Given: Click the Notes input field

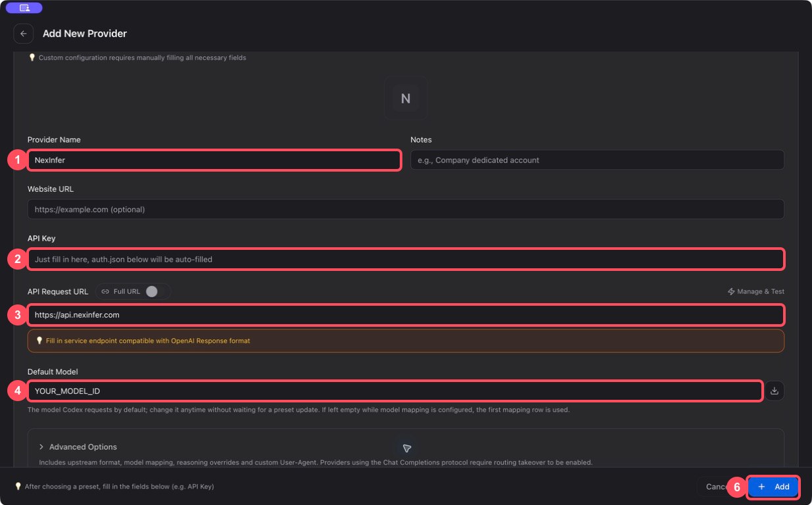Looking at the screenshot, I should tap(597, 160).
